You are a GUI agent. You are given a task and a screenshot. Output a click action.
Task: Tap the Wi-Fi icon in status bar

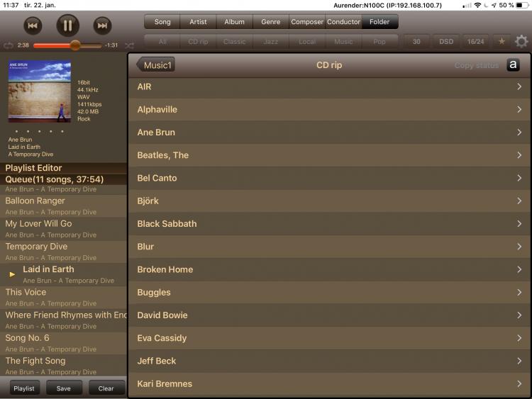pos(477,5)
